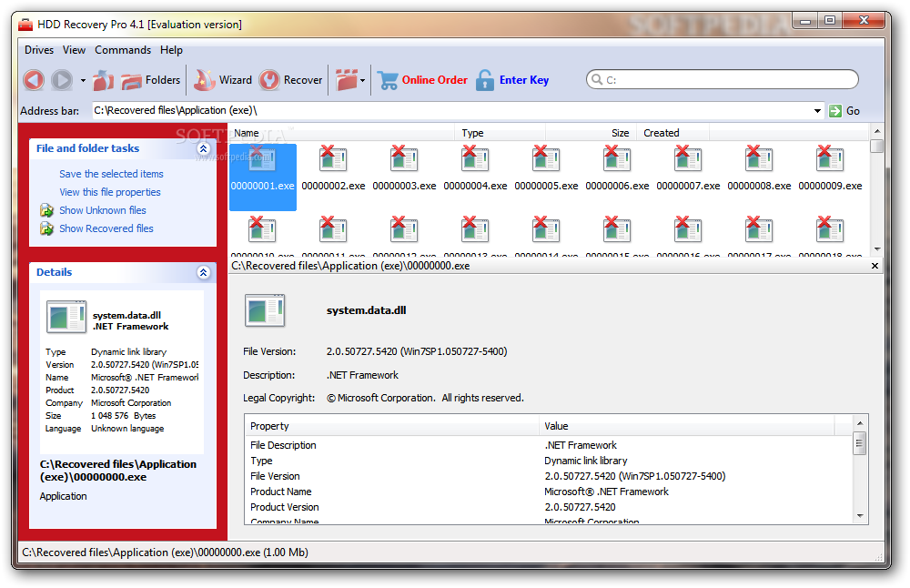Image resolution: width=910 pixels, height=588 pixels.
Task: Click Enter Key padlock link
Action: pyautogui.click(x=511, y=80)
